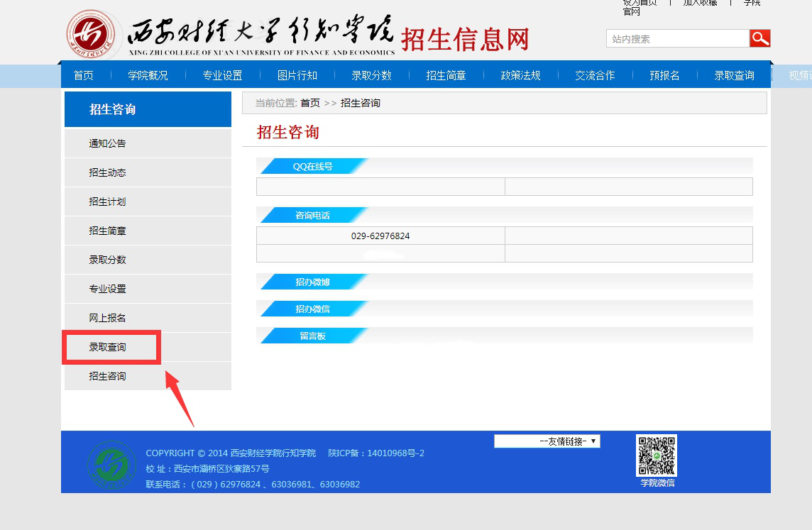Screen dimensions: 812x530
Task: Click the 学院微信 QR code image
Action: pyautogui.click(x=657, y=456)
